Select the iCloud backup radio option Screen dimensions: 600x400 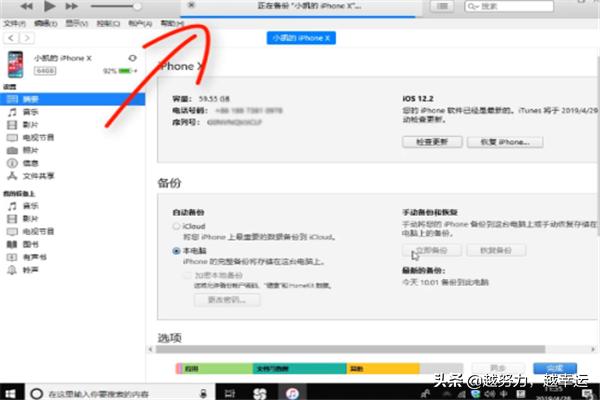click(176, 226)
